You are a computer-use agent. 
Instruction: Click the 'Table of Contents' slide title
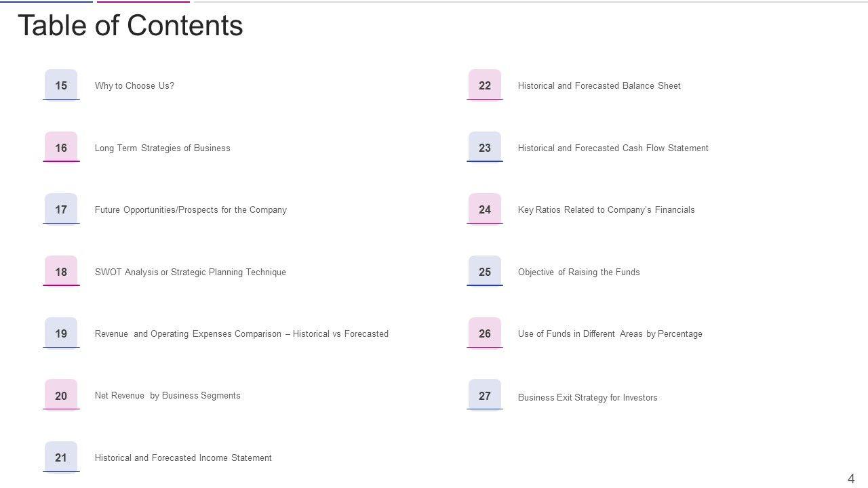click(130, 26)
